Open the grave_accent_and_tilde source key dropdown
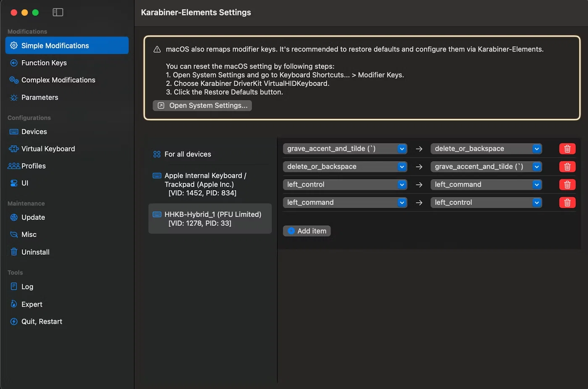This screenshot has height=389, width=588. (345, 149)
